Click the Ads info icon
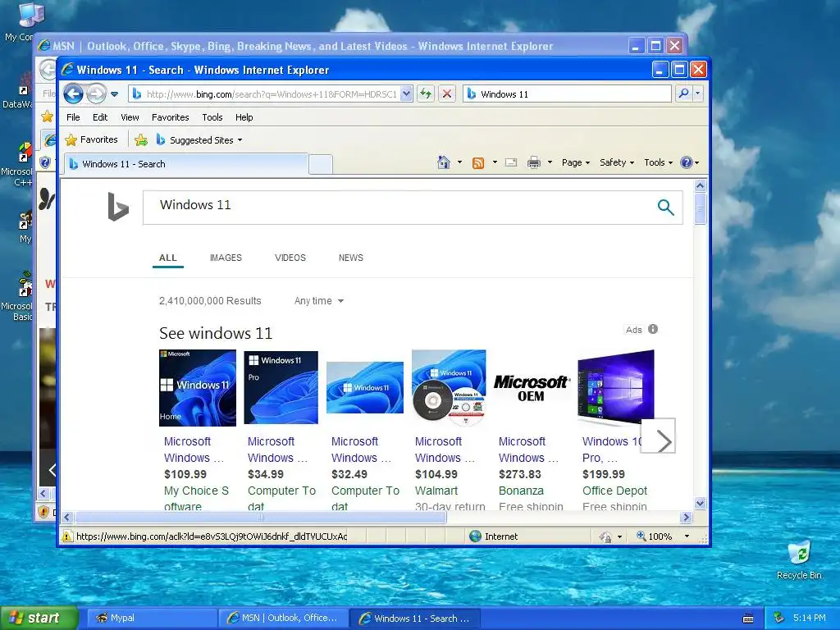 click(x=652, y=329)
